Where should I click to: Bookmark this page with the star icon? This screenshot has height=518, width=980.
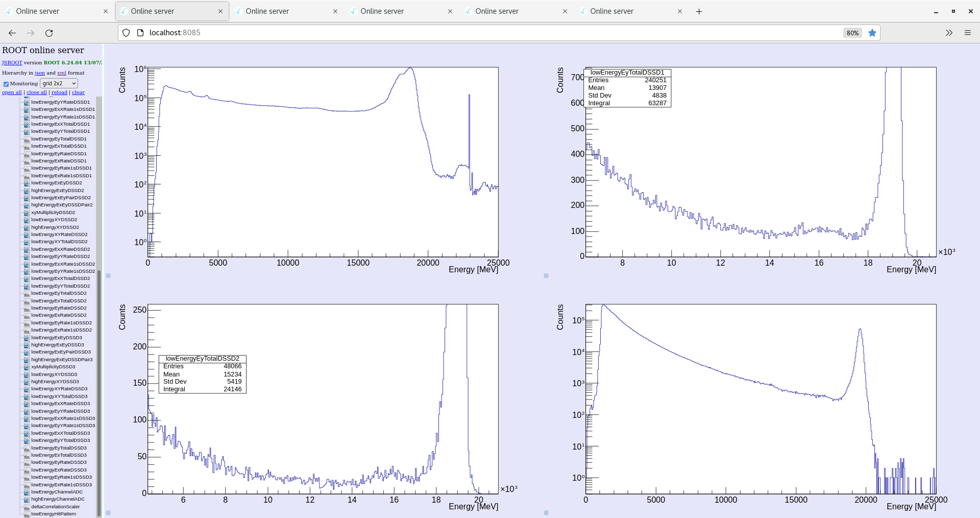click(x=872, y=33)
